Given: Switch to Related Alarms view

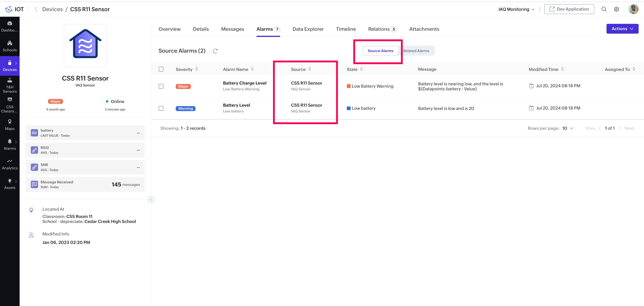Looking at the screenshot, I should 416,51.
